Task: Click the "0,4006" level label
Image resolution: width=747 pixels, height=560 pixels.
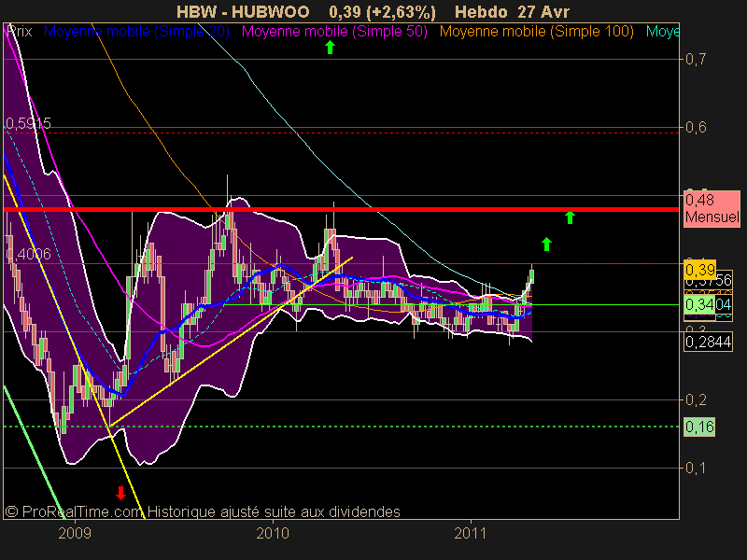Action: coord(28,254)
